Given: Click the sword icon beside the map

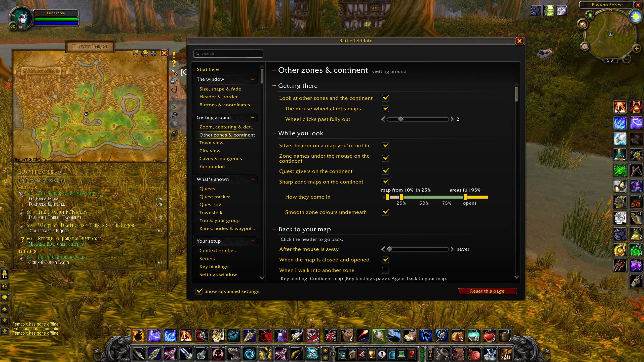Looking at the screenshot, I should 174,72.
